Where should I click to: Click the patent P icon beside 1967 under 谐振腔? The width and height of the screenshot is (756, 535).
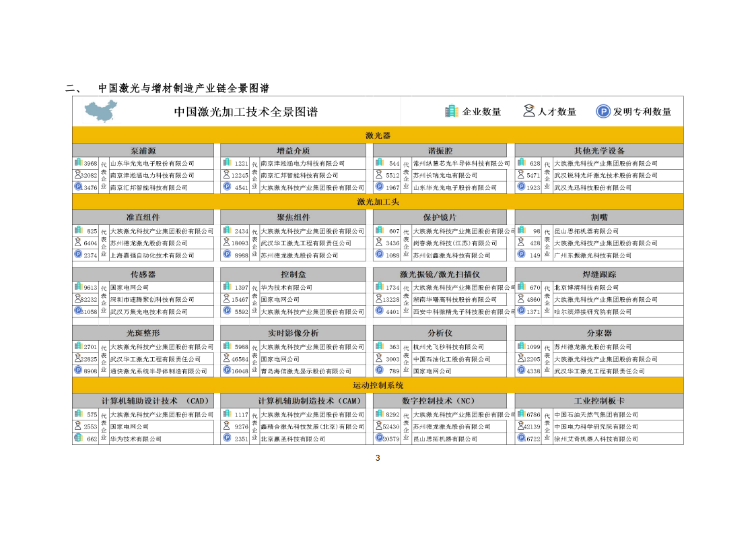point(379,187)
